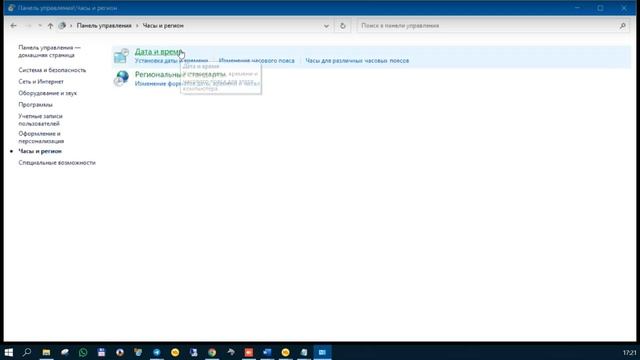Open address bar history dropdown
Image resolution: width=640 pixels, height=360 pixels.
coord(326,26)
